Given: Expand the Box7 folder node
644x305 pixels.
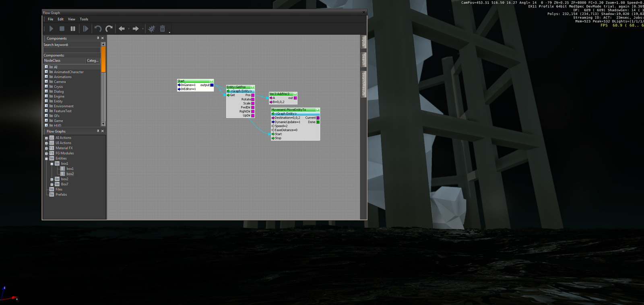Looking at the screenshot, I should pyautogui.click(x=52, y=184).
